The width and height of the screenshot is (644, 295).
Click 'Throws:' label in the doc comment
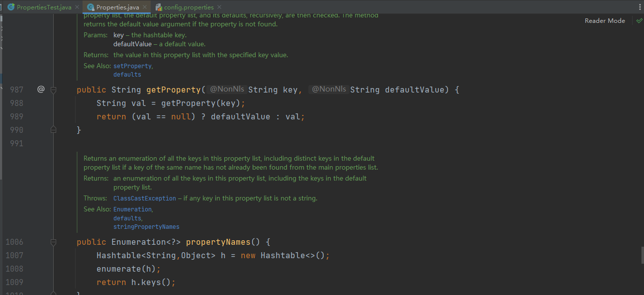tap(95, 198)
